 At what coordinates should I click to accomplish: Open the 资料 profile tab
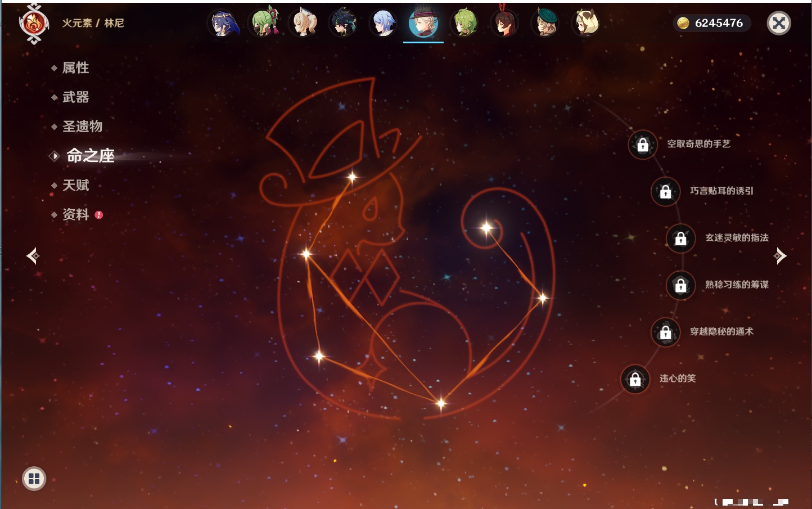click(x=75, y=214)
